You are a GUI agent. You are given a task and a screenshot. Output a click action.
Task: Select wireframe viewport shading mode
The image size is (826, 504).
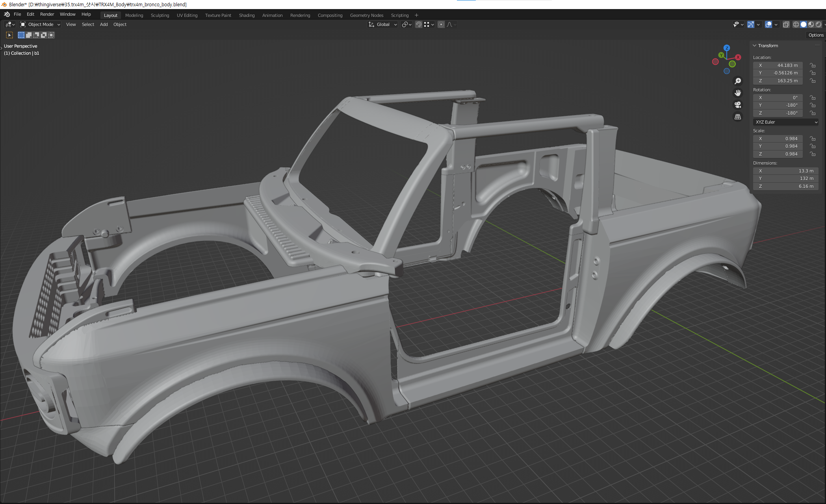coord(796,24)
